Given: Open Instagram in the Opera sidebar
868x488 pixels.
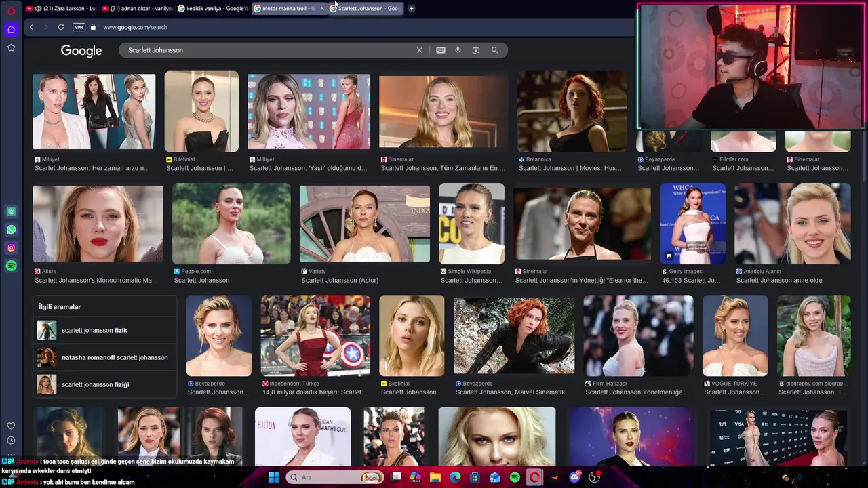Looking at the screenshot, I should point(11,248).
